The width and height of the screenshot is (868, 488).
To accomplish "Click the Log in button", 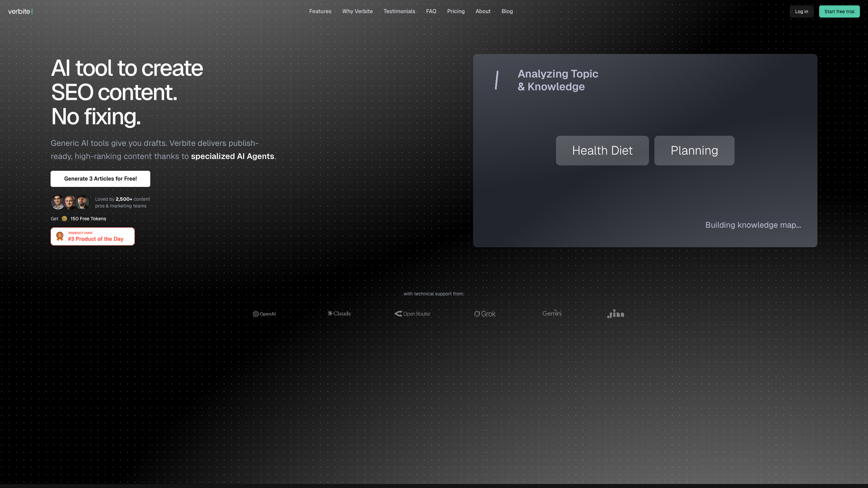I will (x=801, y=11).
